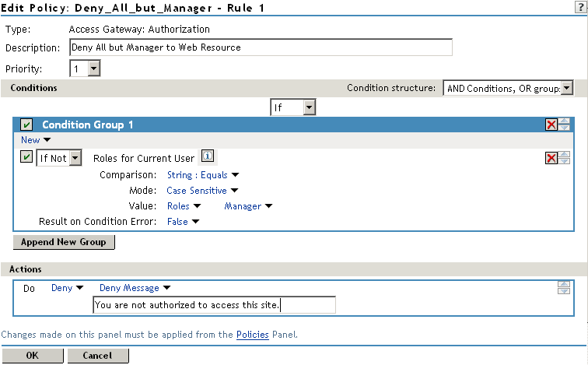588x365 pixels.
Task: Toggle the If Not condition checkbox
Action: pos(26,156)
